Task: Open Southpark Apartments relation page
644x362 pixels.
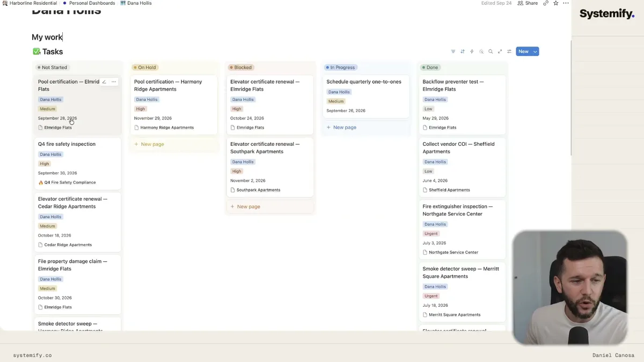Action: (255, 190)
